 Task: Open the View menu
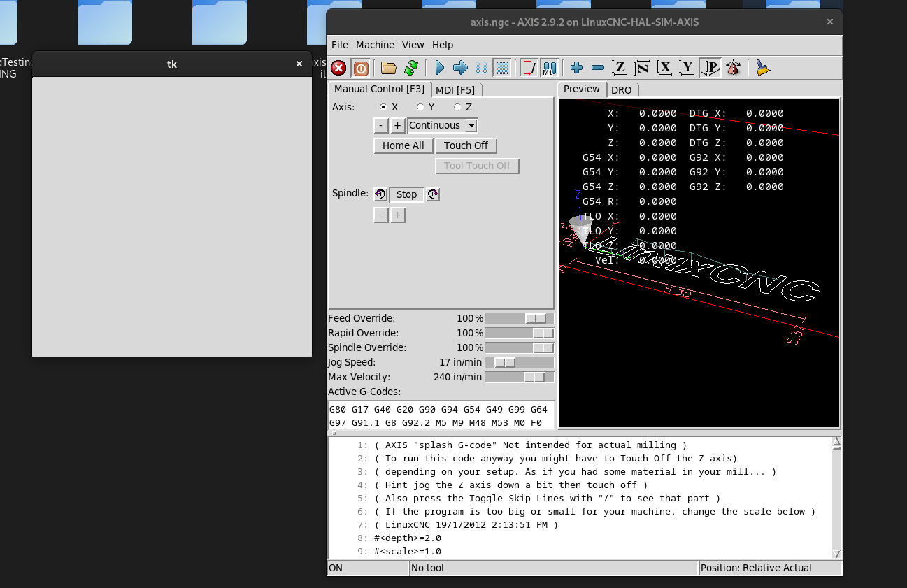coord(413,45)
